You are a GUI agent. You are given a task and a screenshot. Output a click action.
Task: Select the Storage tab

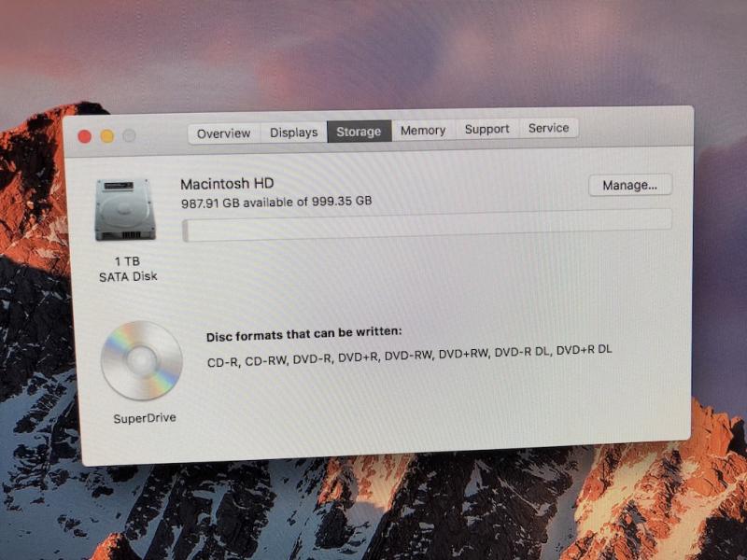click(x=359, y=132)
